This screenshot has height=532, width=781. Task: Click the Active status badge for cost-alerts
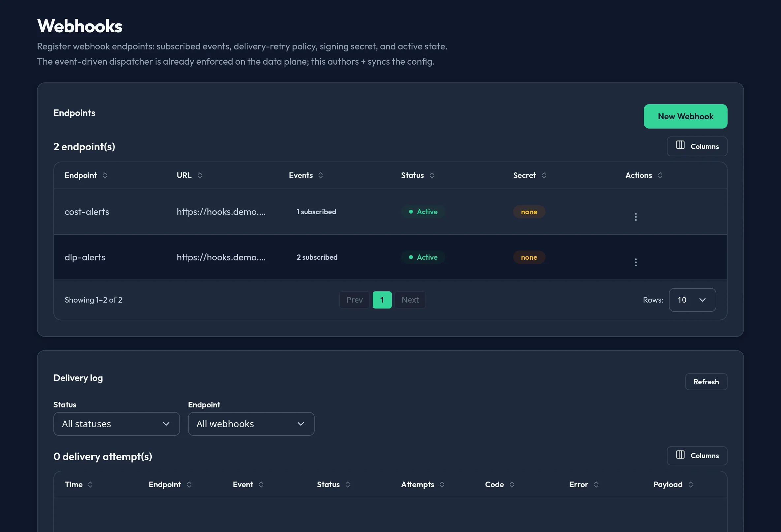click(x=423, y=212)
